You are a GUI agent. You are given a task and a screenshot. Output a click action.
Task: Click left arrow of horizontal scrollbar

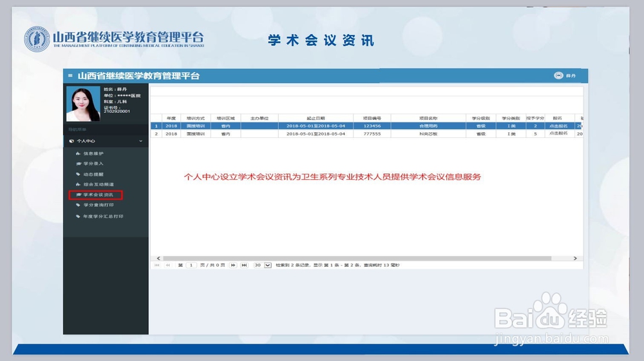pyautogui.click(x=158, y=259)
